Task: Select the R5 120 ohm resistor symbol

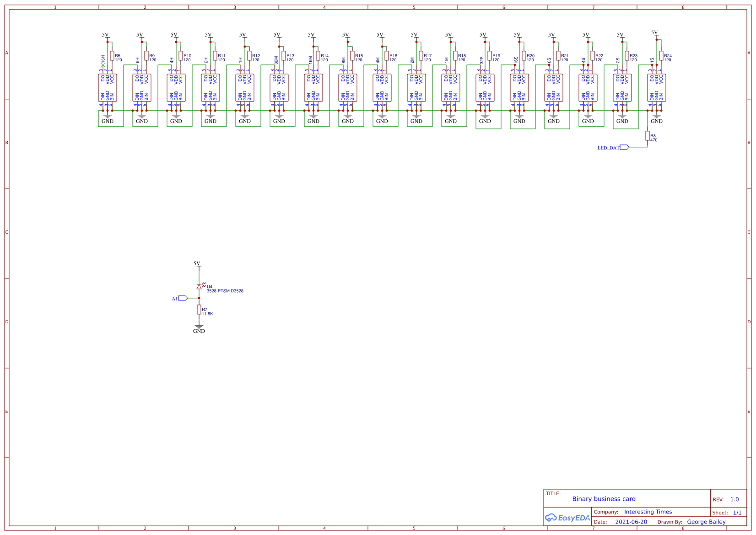Action: click(112, 56)
